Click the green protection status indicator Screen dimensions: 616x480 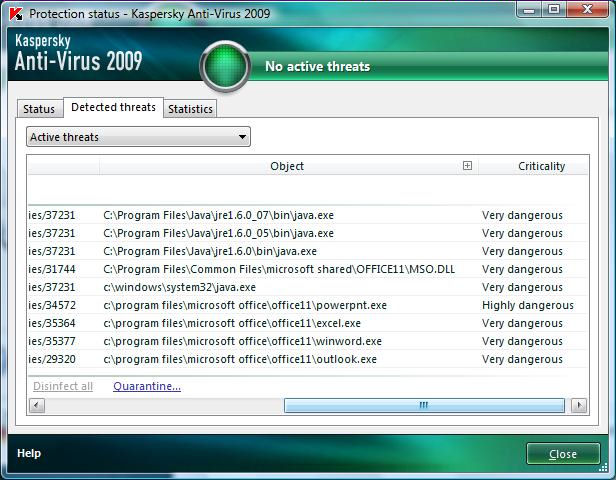225,66
